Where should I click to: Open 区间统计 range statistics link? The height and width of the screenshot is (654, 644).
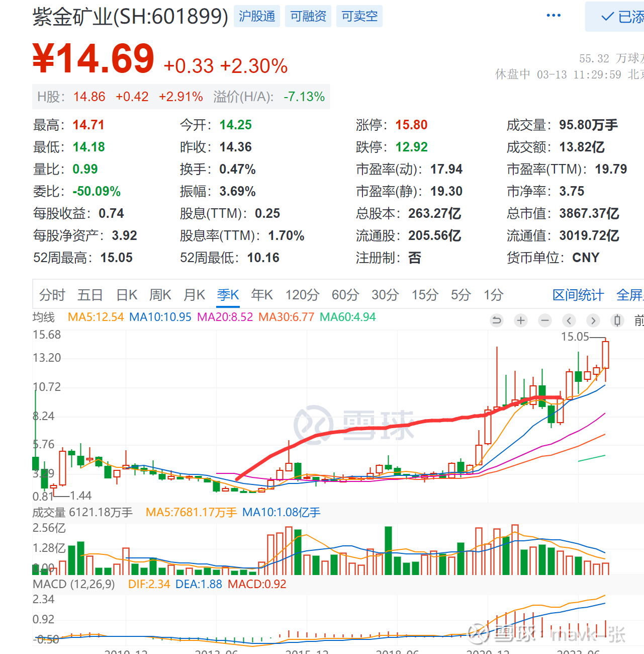coord(578,295)
